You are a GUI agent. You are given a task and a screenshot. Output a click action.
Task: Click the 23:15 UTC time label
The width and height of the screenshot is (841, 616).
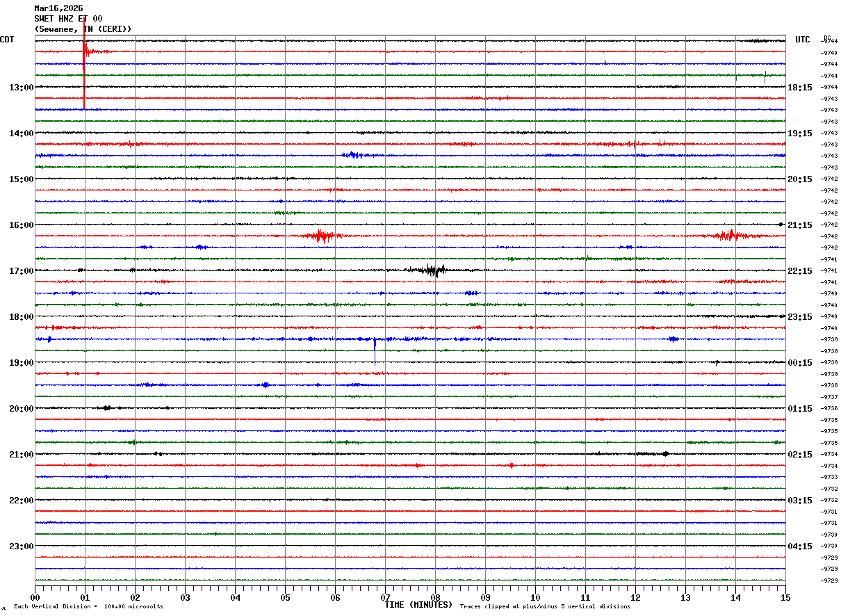point(800,317)
